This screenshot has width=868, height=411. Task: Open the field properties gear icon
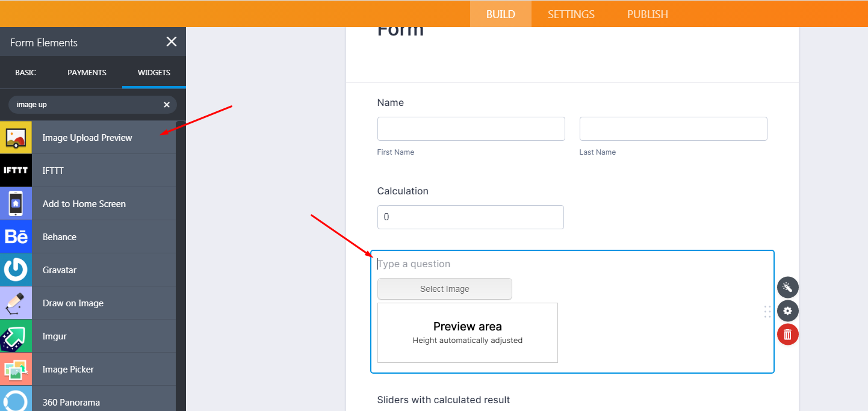787,311
